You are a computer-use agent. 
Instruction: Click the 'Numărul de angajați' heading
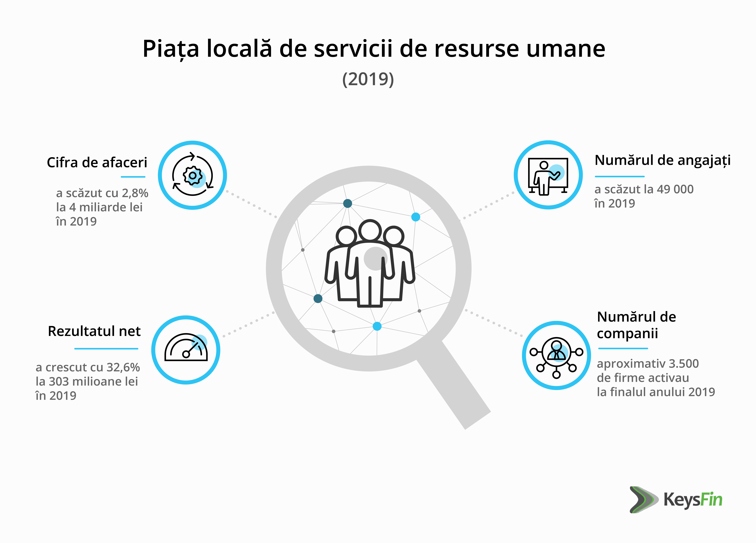[663, 160]
